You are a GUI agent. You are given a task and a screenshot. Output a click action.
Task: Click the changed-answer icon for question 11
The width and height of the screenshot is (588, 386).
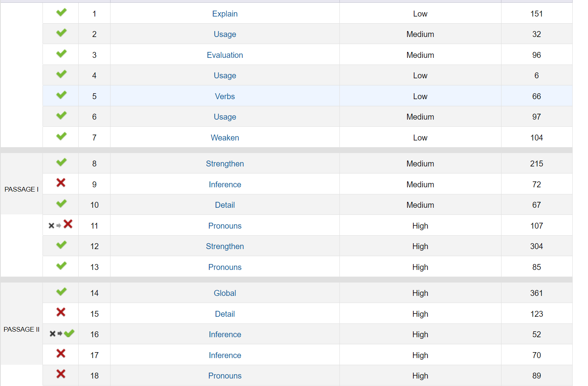tap(61, 225)
